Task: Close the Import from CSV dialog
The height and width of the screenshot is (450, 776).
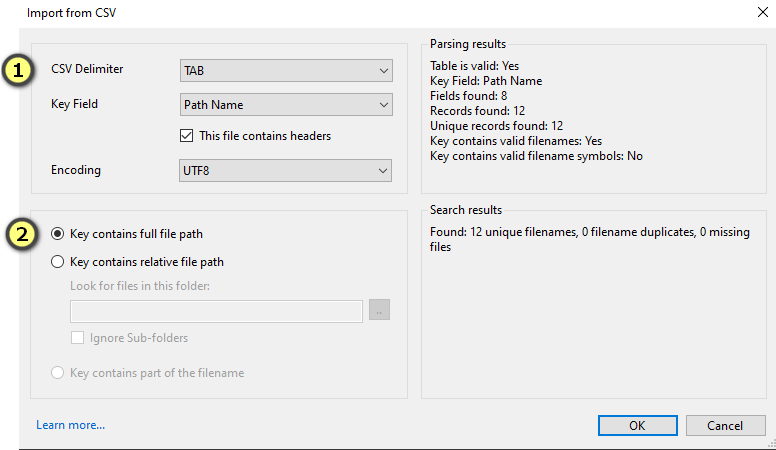Action: [x=751, y=13]
